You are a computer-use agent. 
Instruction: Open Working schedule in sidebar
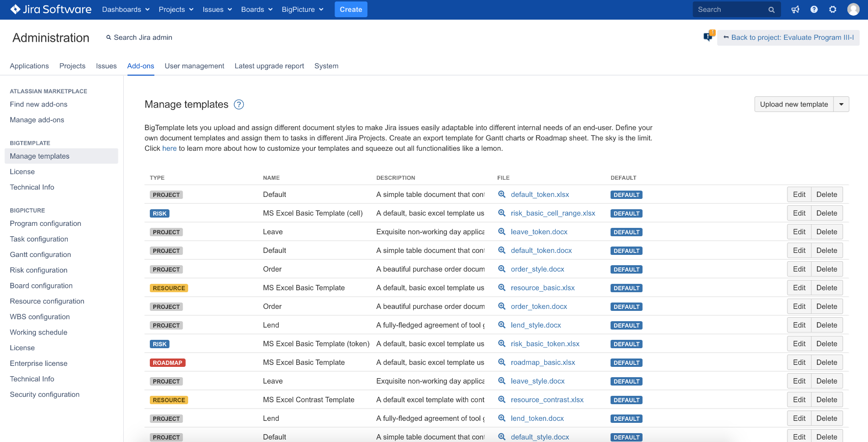pyautogui.click(x=38, y=332)
